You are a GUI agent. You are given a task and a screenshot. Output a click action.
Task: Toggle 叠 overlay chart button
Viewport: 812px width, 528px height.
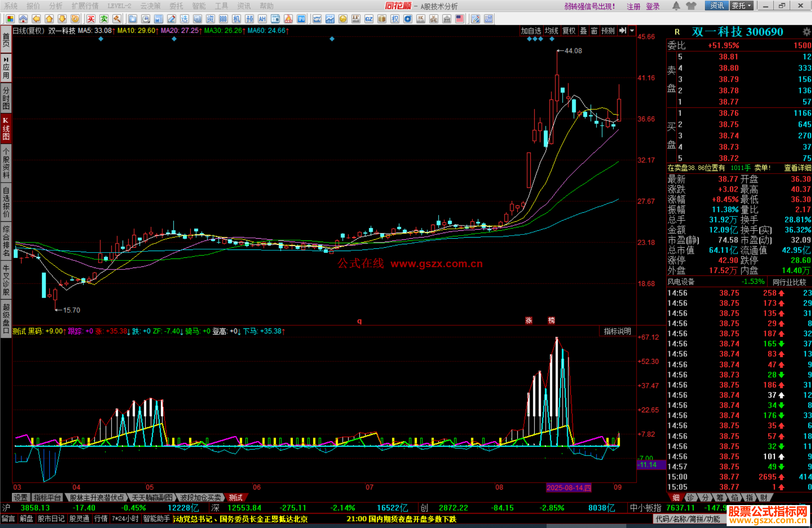tap(583, 31)
